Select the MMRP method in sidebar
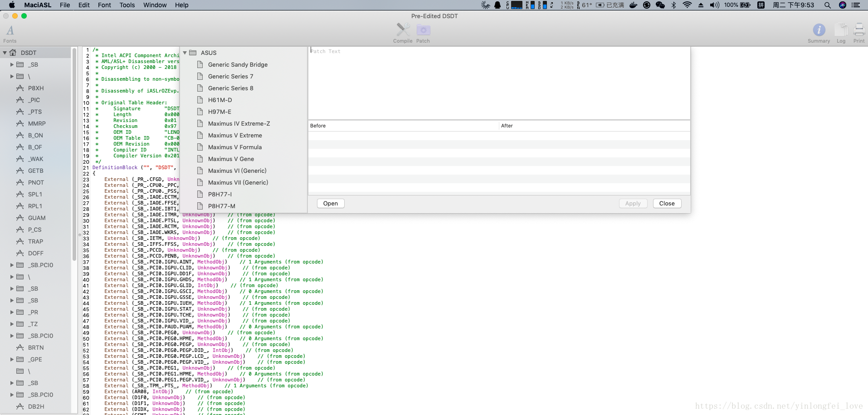 (x=37, y=124)
